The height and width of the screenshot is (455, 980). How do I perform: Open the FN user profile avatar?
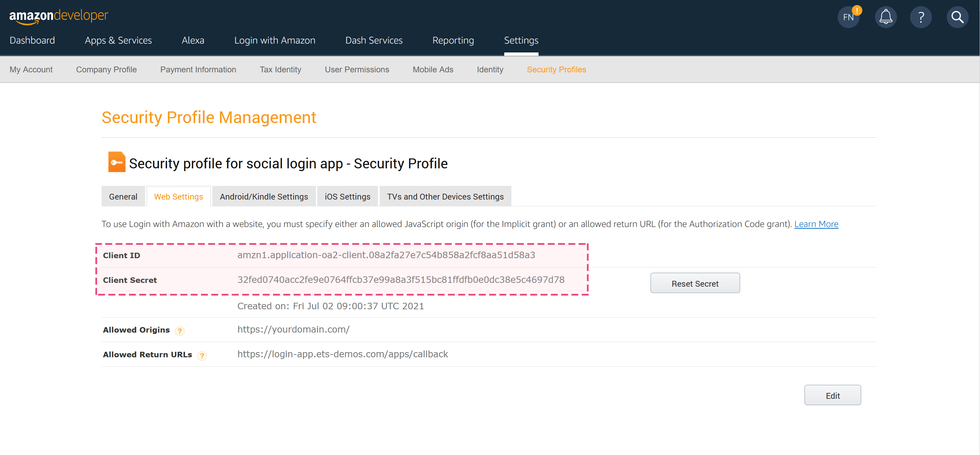tap(848, 17)
